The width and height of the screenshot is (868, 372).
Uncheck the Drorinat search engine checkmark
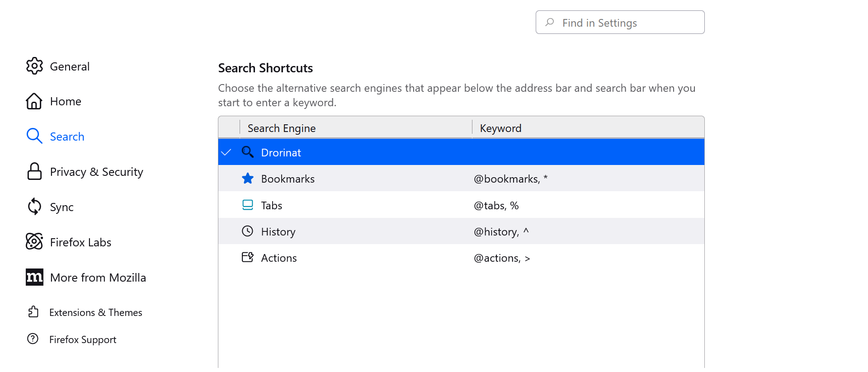tap(226, 152)
